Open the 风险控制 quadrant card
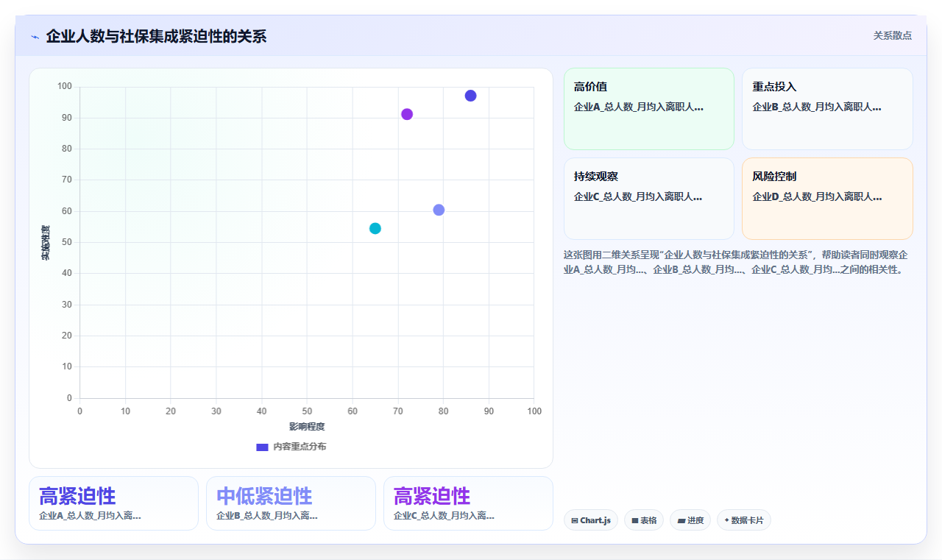 [x=827, y=199]
